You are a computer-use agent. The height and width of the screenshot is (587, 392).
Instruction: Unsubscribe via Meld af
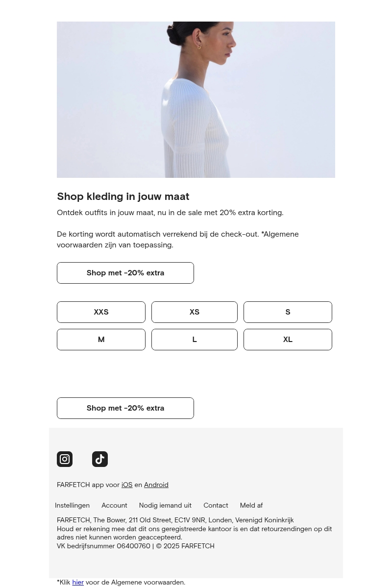[251, 505]
